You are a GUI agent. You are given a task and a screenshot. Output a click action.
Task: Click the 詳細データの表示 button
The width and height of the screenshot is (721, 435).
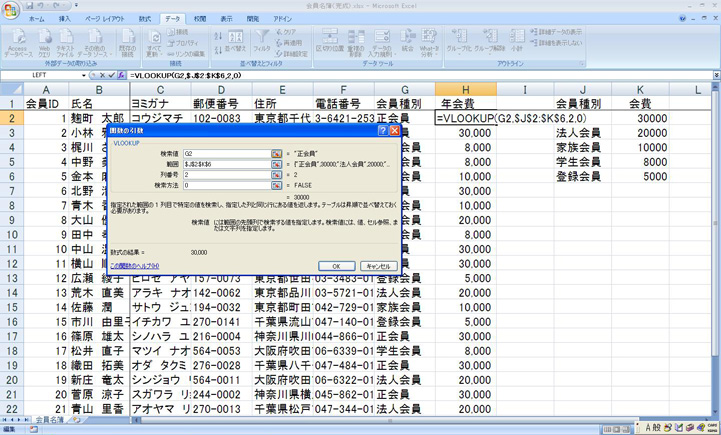(556, 32)
